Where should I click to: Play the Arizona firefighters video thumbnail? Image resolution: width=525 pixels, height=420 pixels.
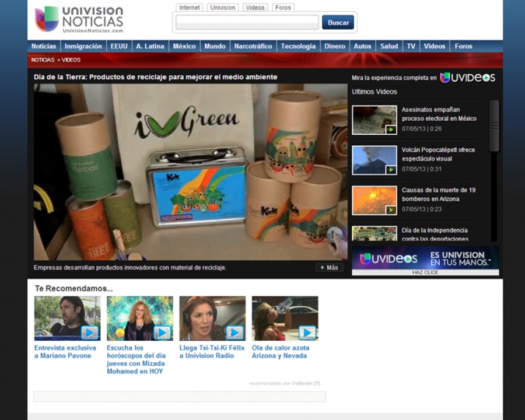(x=374, y=201)
